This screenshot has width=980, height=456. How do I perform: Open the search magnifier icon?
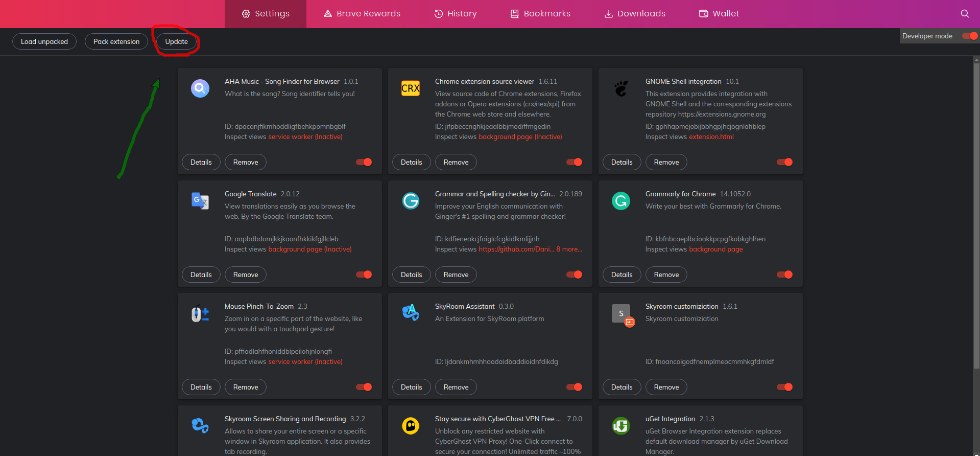click(x=965, y=14)
